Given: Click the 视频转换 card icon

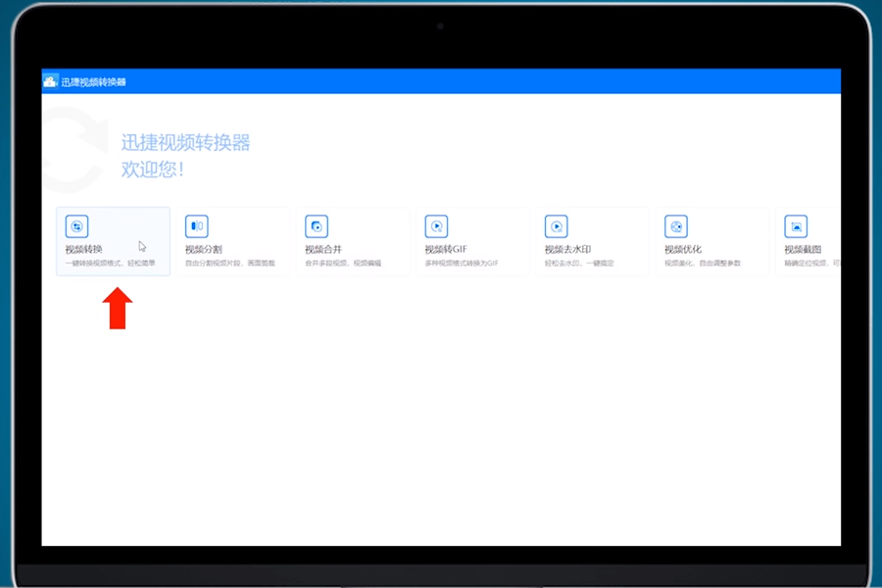Looking at the screenshot, I should (77, 226).
